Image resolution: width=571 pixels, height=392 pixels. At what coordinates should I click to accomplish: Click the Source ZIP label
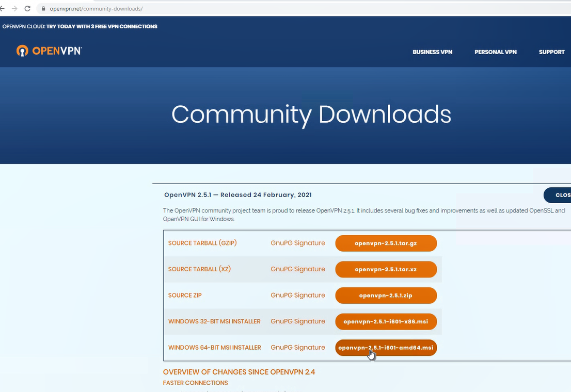tap(185, 295)
